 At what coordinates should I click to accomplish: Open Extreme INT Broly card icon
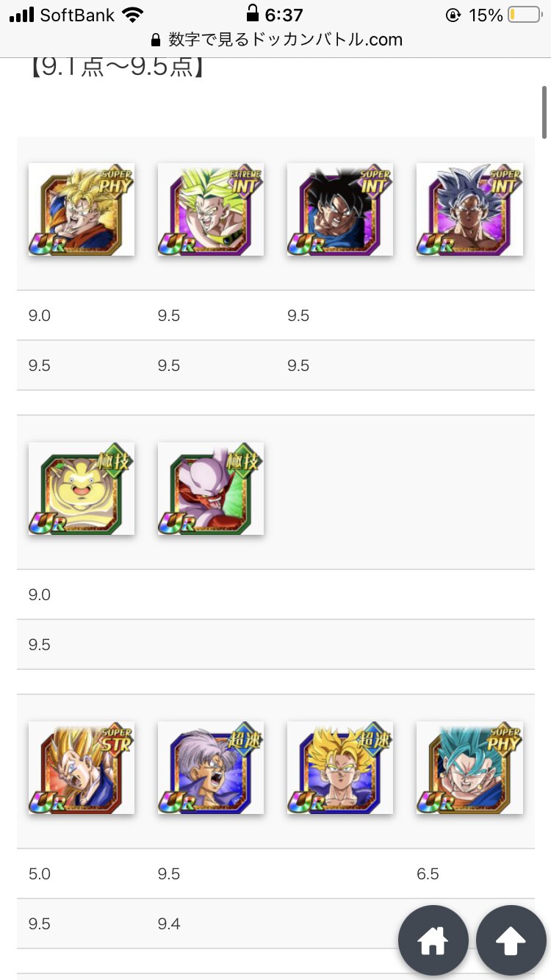tap(211, 209)
